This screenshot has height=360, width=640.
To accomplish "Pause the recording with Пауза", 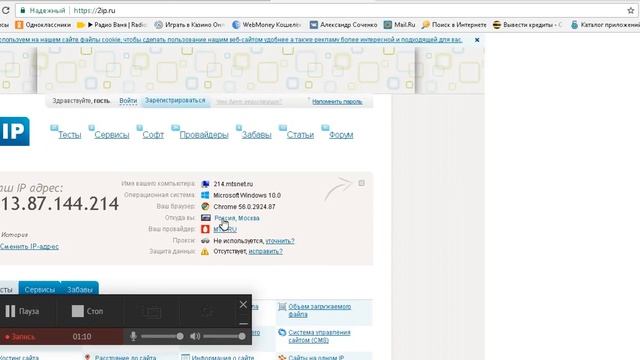I will [x=23, y=311].
